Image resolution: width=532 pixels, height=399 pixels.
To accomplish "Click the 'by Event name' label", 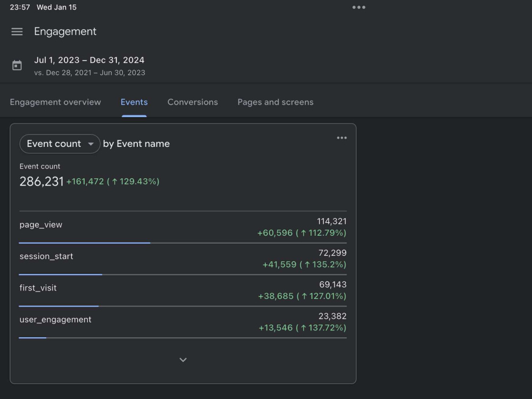I will pyautogui.click(x=136, y=144).
